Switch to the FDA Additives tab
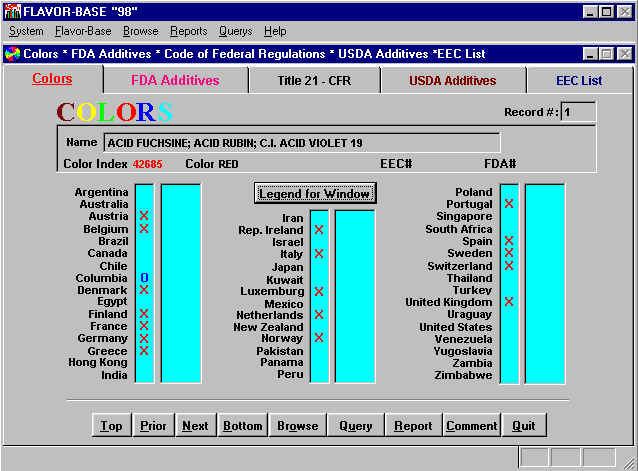 click(175, 81)
